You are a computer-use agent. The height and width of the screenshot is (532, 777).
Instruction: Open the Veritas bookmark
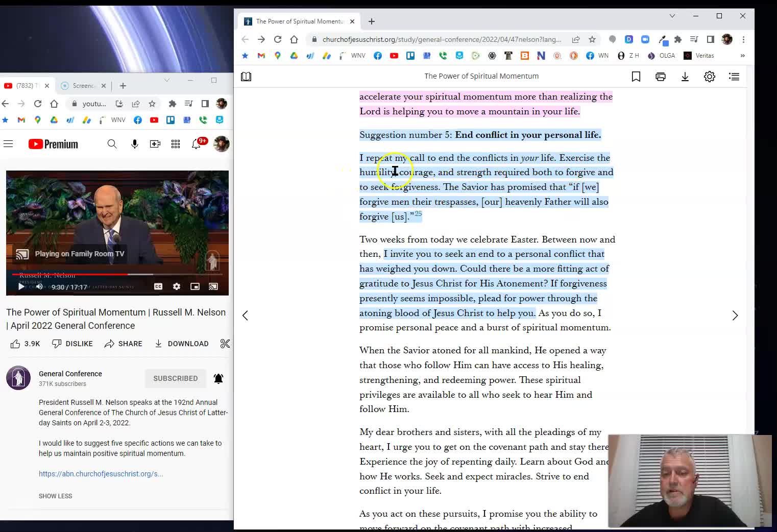point(699,56)
